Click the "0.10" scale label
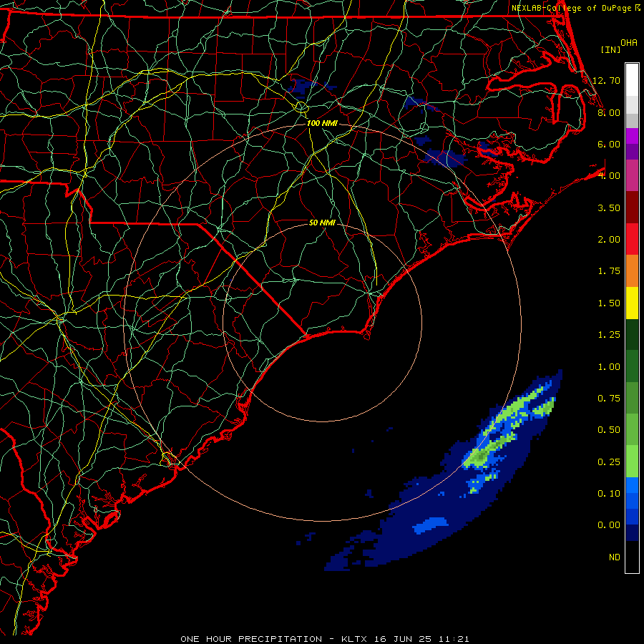 (609, 494)
